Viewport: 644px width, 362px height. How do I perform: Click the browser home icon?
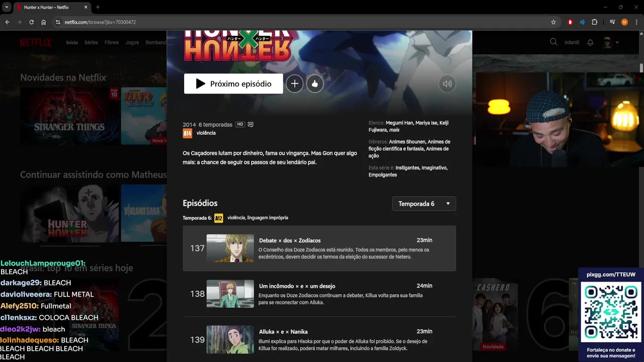44,22
